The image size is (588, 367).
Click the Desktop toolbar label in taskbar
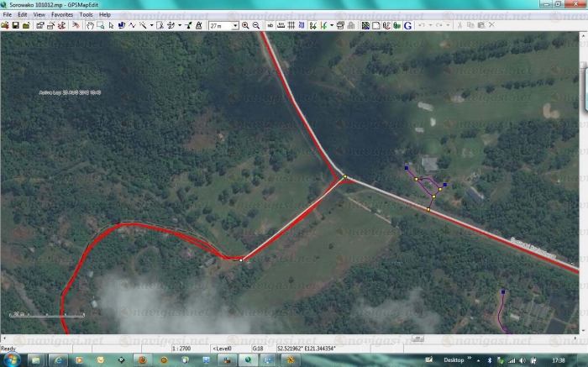pos(454,359)
